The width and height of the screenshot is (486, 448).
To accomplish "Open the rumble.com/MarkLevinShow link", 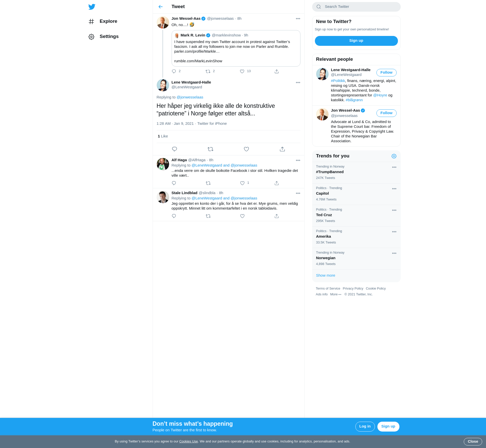I will pyautogui.click(x=198, y=61).
